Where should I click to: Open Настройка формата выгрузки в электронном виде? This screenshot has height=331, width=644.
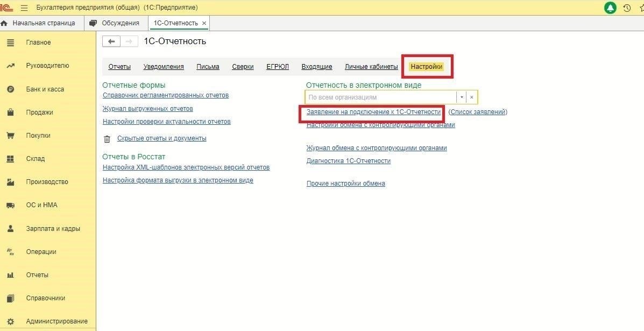pyautogui.click(x=178, y=180)
